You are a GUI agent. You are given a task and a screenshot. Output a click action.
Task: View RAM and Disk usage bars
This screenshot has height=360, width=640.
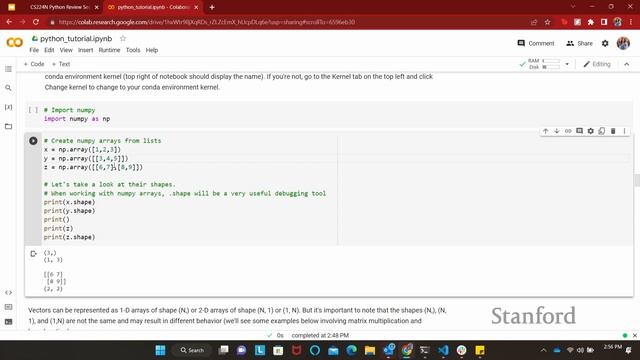pos(544,64)
